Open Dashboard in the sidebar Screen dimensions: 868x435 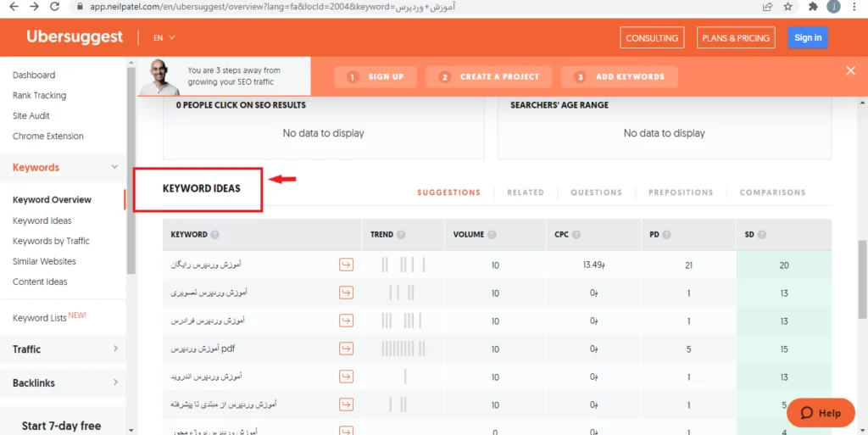coord(34,75)
